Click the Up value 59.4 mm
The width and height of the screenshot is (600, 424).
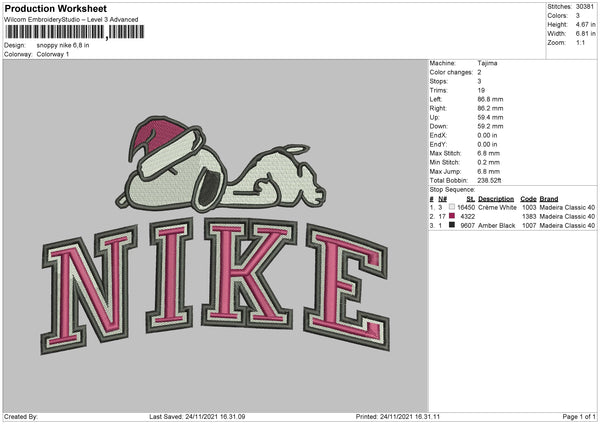click(490, 117)
